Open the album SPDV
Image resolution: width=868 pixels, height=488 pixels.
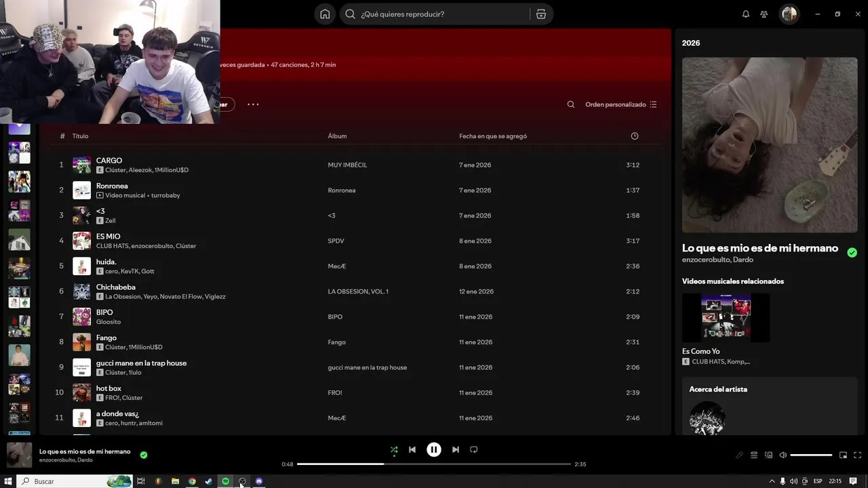[x=336, y=241]
